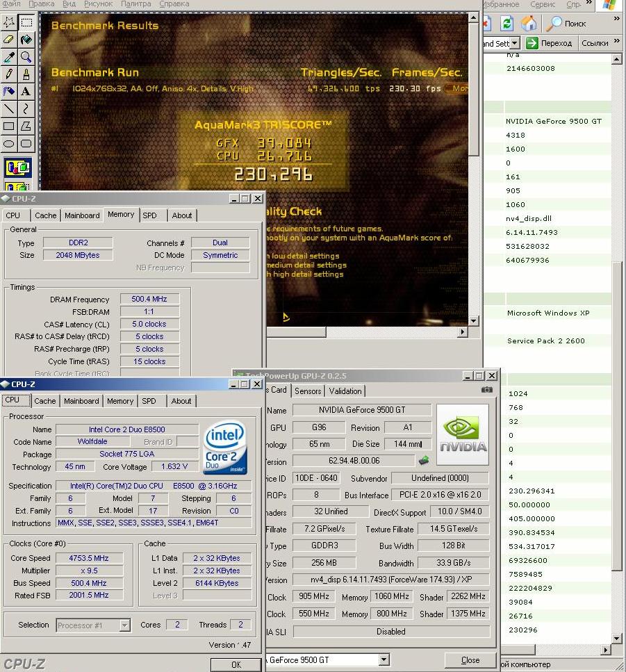Image resolution: width=626 pixels, height=672 pixels.
Task: Open browser search with the Поиск magnifier
Action: 566,23
